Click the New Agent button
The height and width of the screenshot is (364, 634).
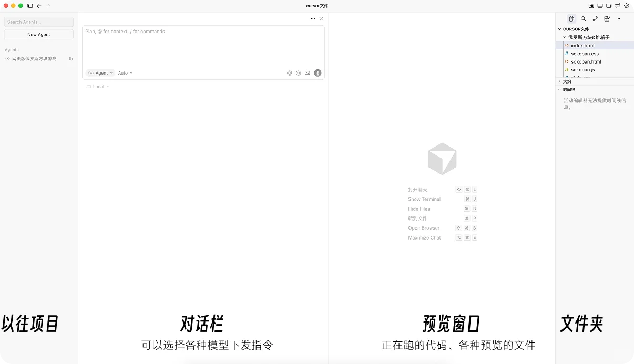pos(38,34)
